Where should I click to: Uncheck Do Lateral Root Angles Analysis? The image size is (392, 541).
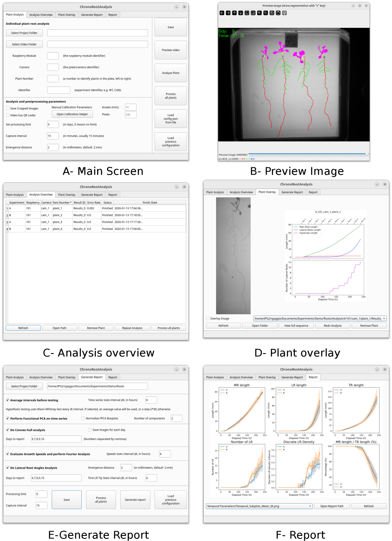pyautogui.click(x=8, y=468)
